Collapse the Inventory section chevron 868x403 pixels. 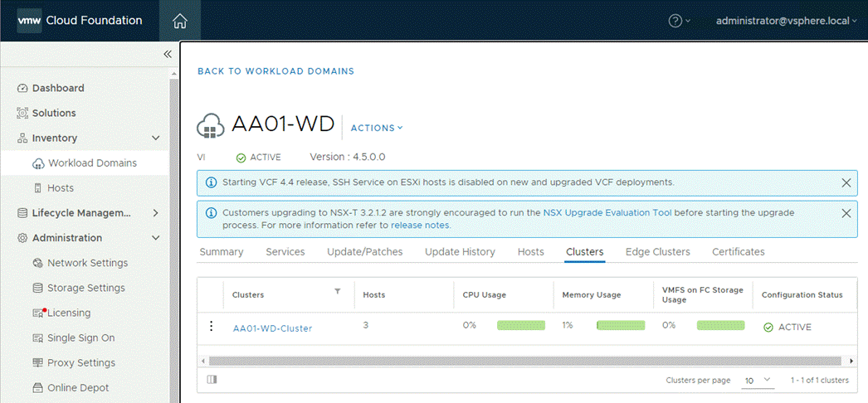pos(156,138)
